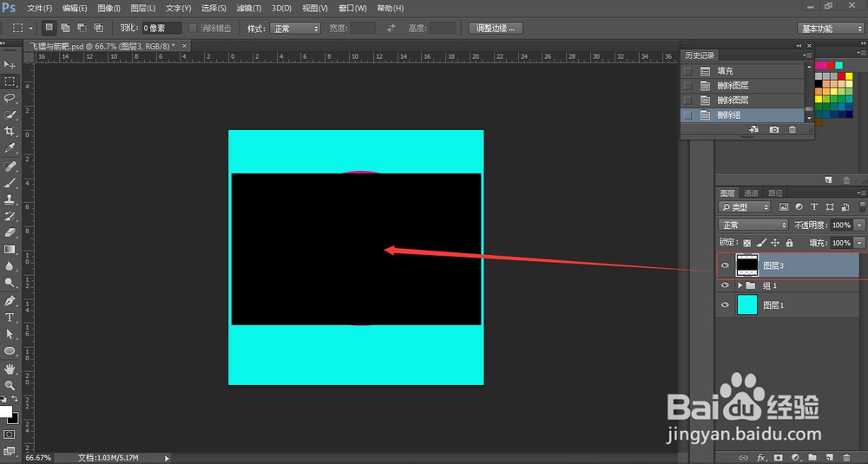This screenshot has width=868, height=464.
Task: Select the Gradient tool
Action: (10, 250)
